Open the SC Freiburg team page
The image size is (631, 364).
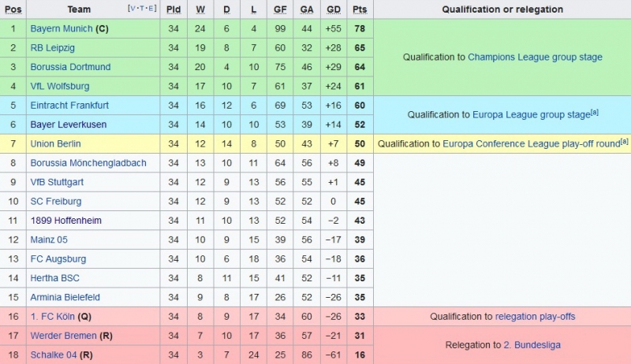[x=55, y=201]
